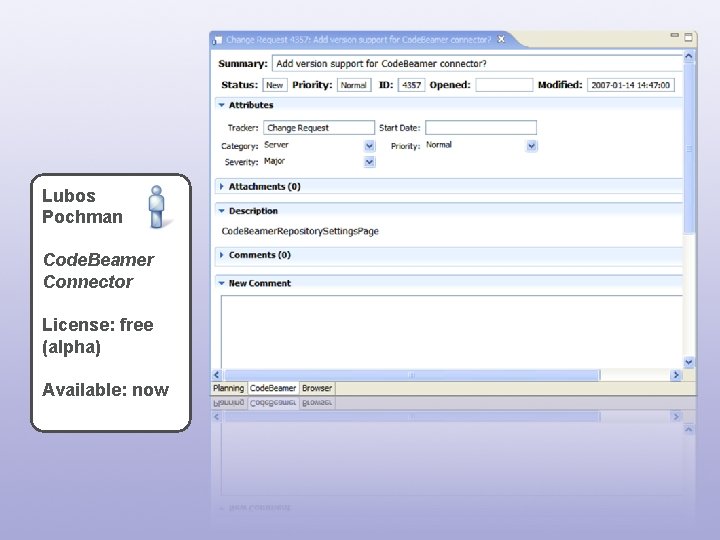The width and height of the screenshot is (720, 540).
Task: Click the vertical scrollbar down arrow
Action: (x=688, y=362)
